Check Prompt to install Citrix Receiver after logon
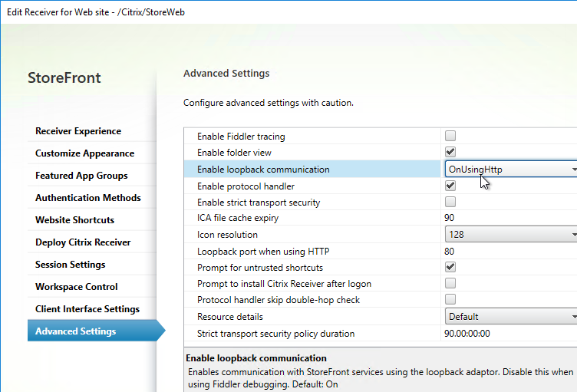 click(x=450, y=283)
